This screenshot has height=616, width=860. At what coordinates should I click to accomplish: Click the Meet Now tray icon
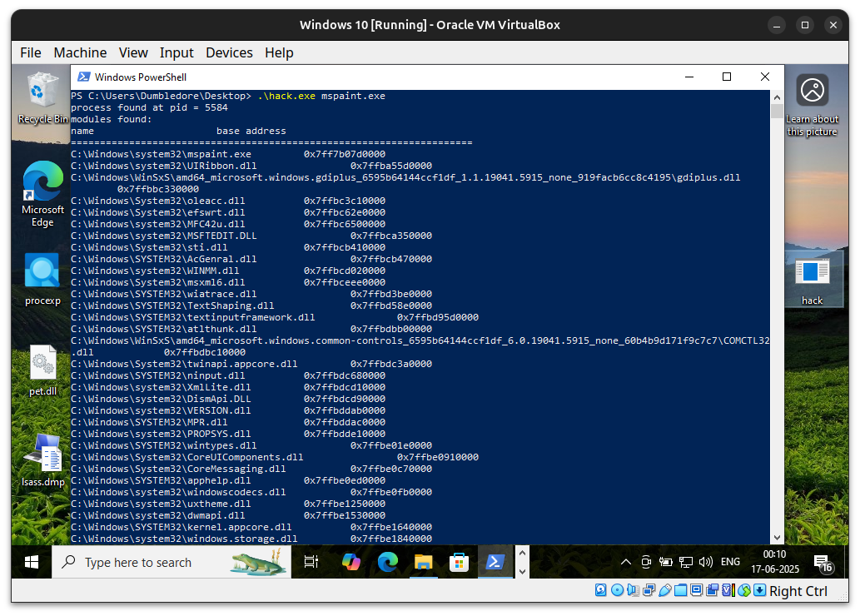pos(646,562)
